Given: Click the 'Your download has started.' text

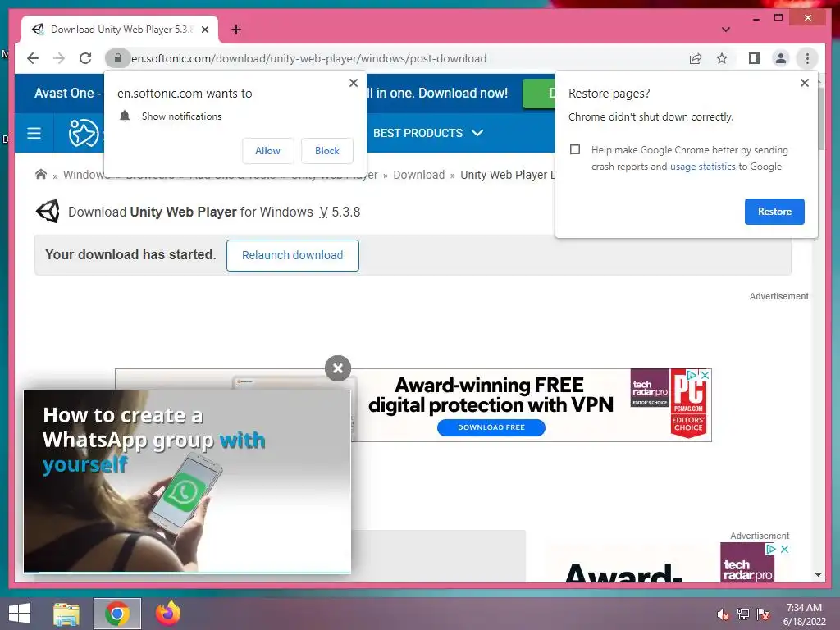Looking at the screenshot, I should pos(130,255).
